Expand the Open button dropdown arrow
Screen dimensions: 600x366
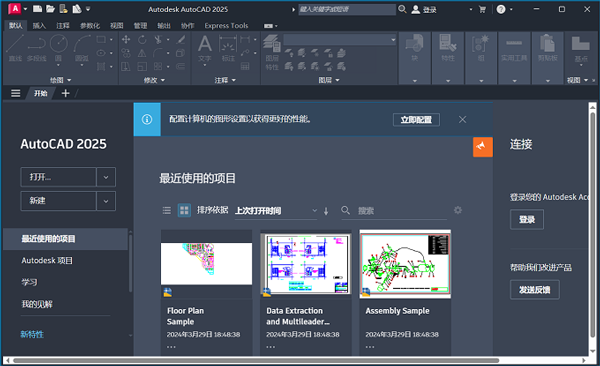[106, 177]
